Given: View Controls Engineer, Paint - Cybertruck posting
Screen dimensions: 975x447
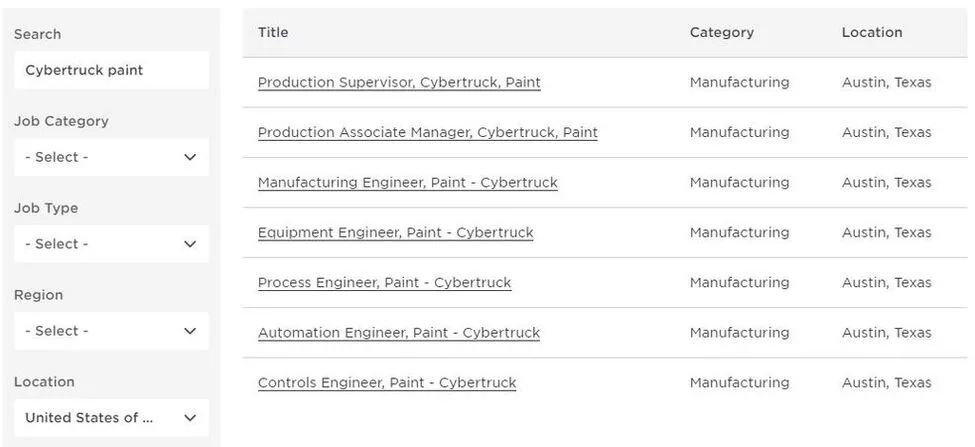Looking at the screenshot, I should point(387,383).
